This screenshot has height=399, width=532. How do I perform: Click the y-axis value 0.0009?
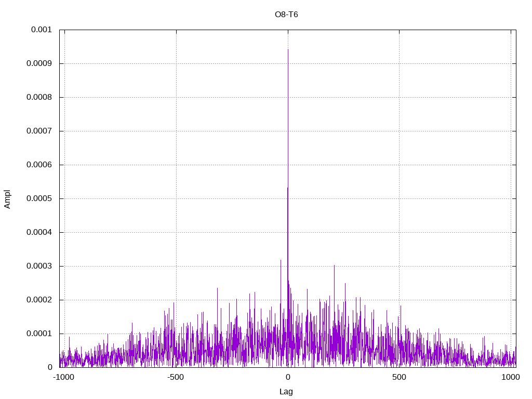[x=39, y=63]
